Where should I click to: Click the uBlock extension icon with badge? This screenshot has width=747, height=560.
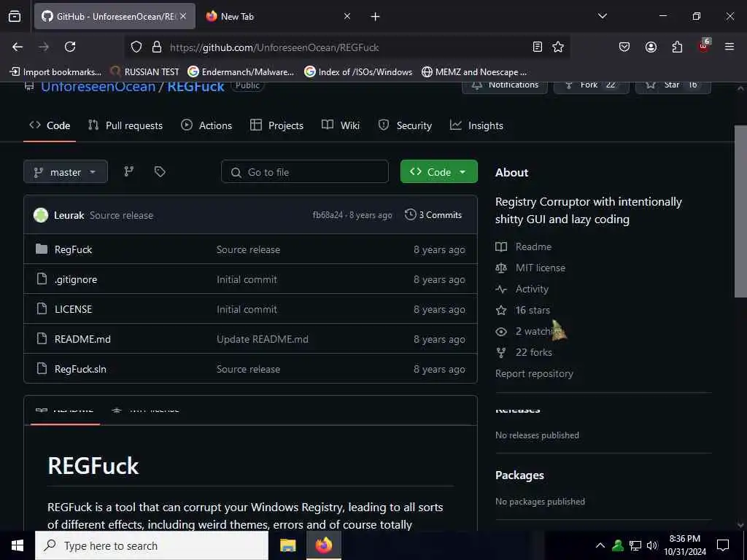pyautogui.click(x=704, y=46)
